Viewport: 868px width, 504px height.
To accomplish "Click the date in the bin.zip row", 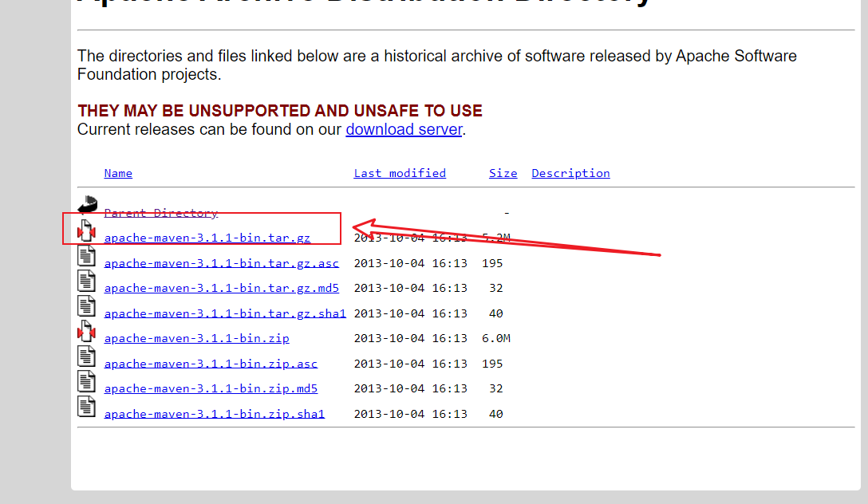I will pyautogui.click(x=410, y=338).
